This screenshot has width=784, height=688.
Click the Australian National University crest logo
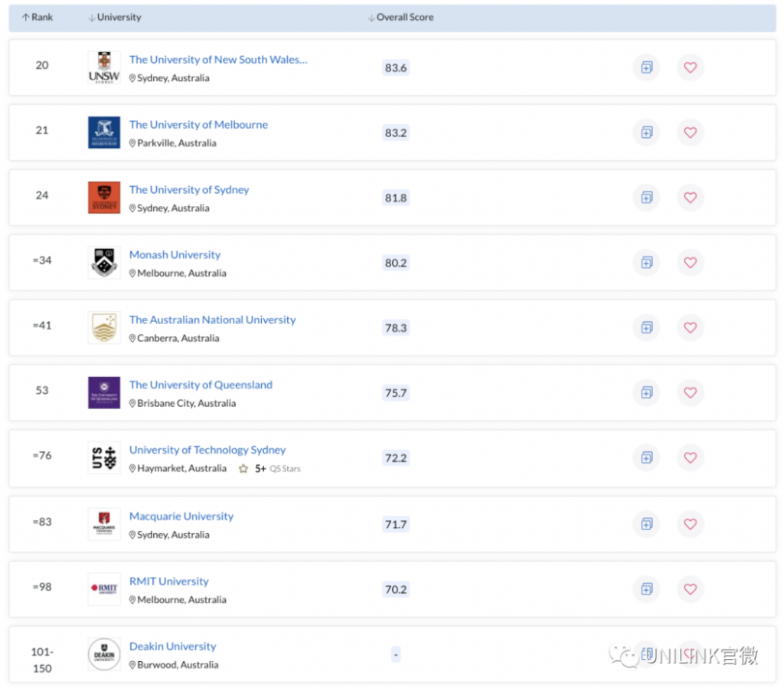[104, 328]
